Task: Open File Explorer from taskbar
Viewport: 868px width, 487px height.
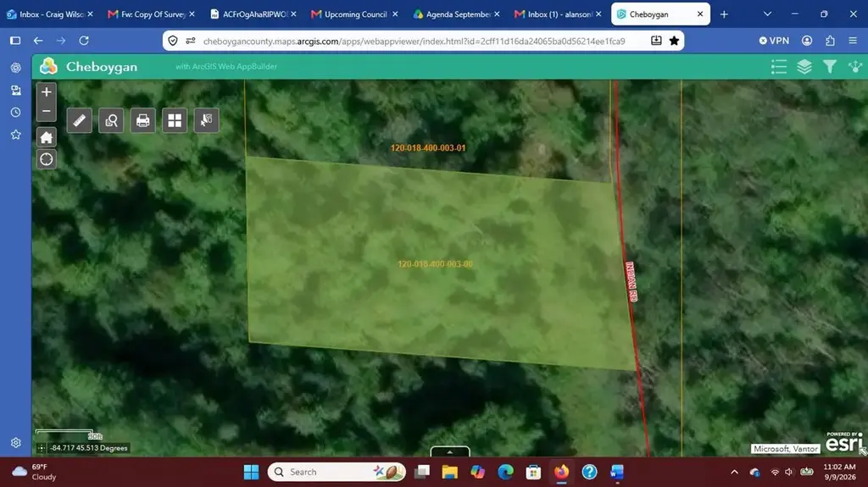Action: (x=449, y=472)
